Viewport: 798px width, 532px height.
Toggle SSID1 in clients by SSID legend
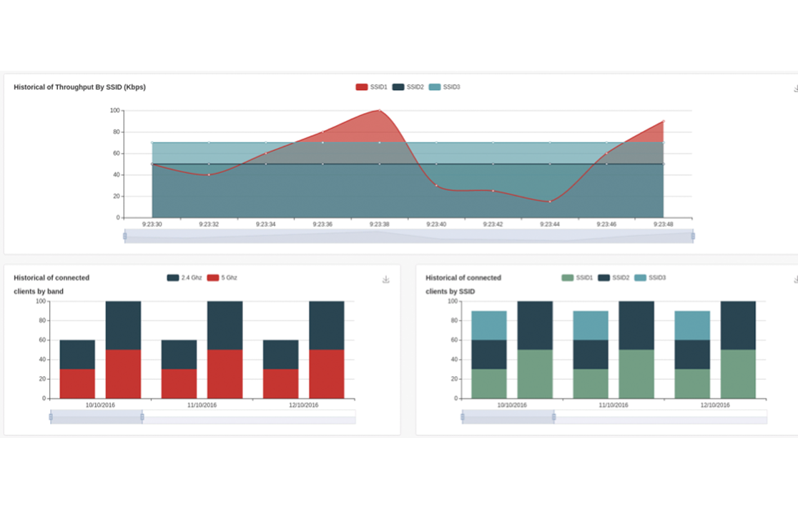click(577, 277)
